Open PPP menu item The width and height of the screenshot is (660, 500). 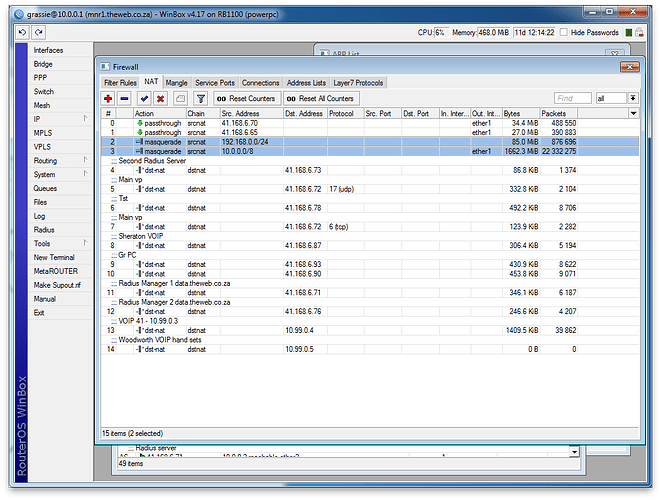(x=60, y=78)
